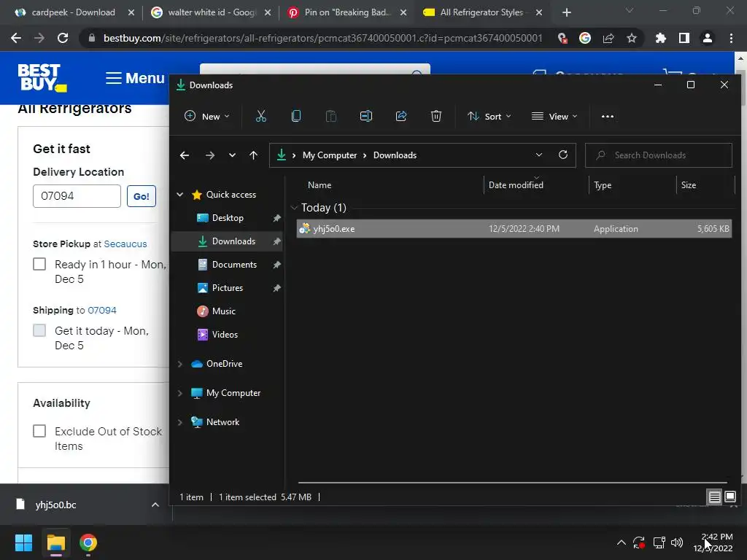Go forward in File Explorer navigation
The image size is (747, 560).
[x=209, y=155]
